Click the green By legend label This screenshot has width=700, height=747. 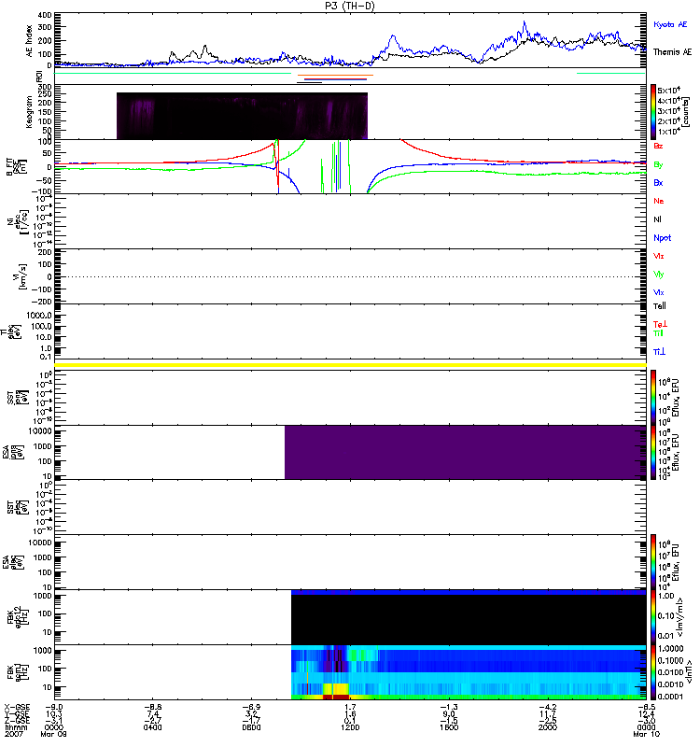(658, 165)
